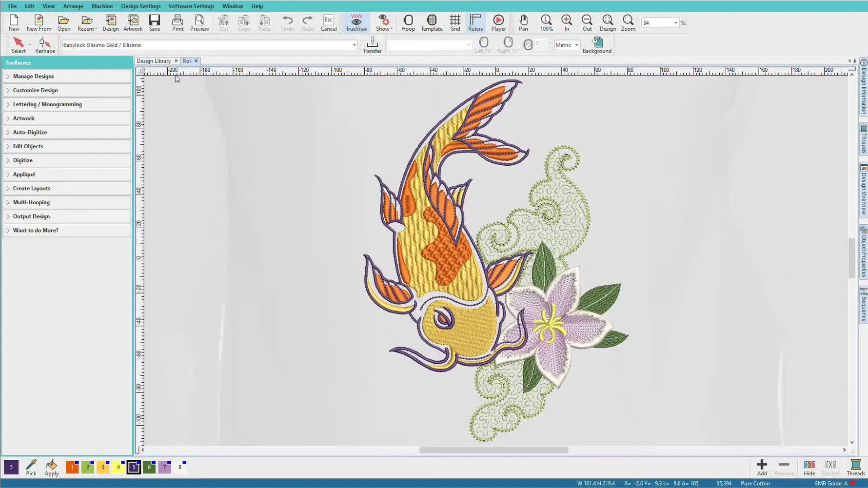
Task: Click the New design icon
Action: (14, 22)
